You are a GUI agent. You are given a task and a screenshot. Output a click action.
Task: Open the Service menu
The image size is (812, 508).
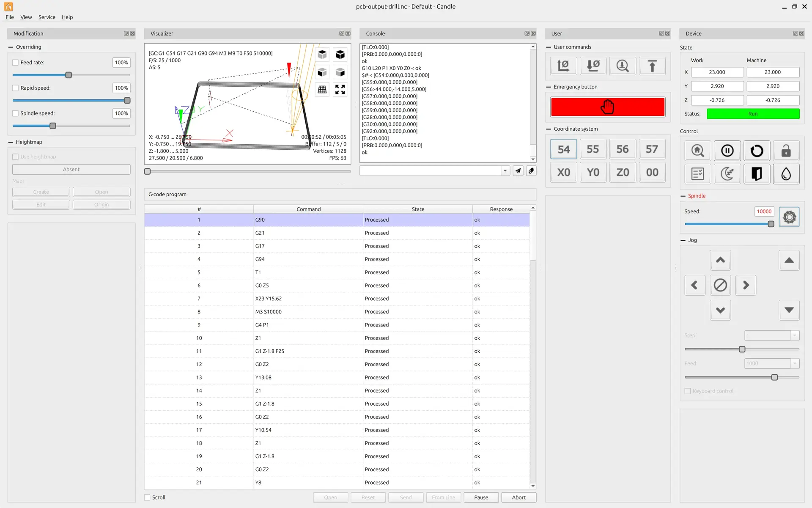pyautogui.click(x=47, y=17)
